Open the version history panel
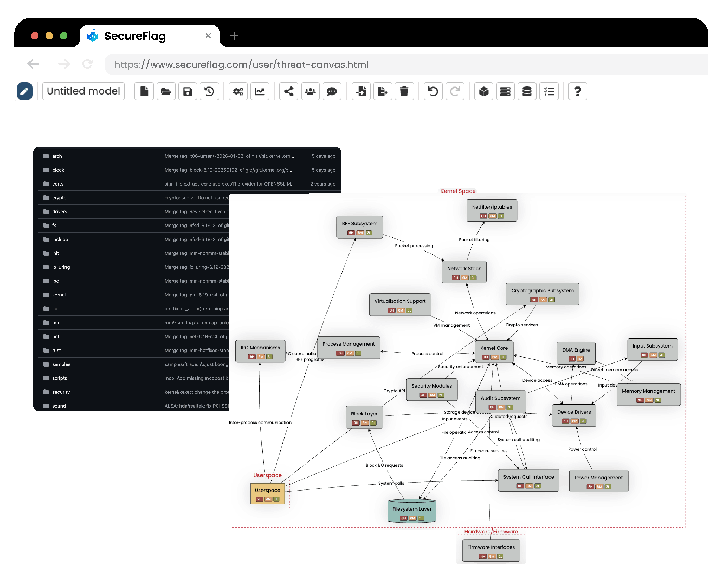This screenshot has width=723, height=588. (209, 91)
